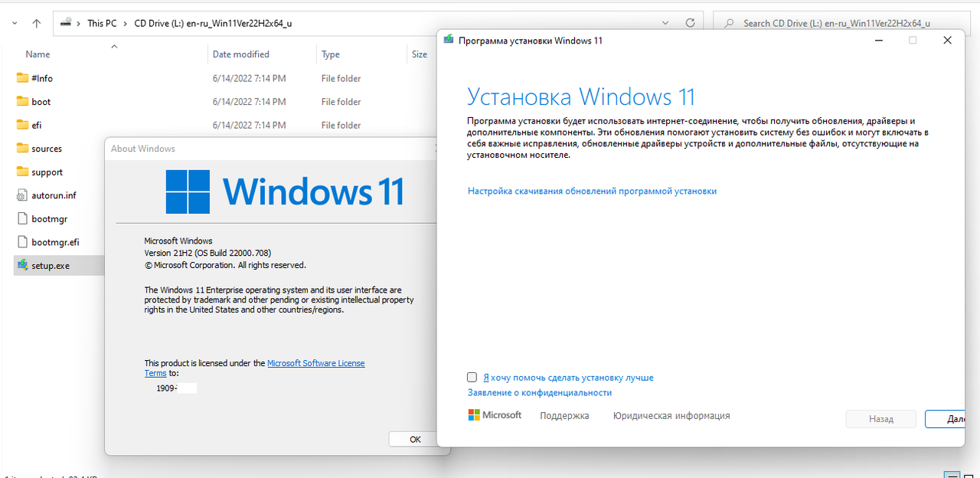The width and height of the screenshot is (980, 478).
Task: Open the Terms link in About Windows
Action: (155, 373)
